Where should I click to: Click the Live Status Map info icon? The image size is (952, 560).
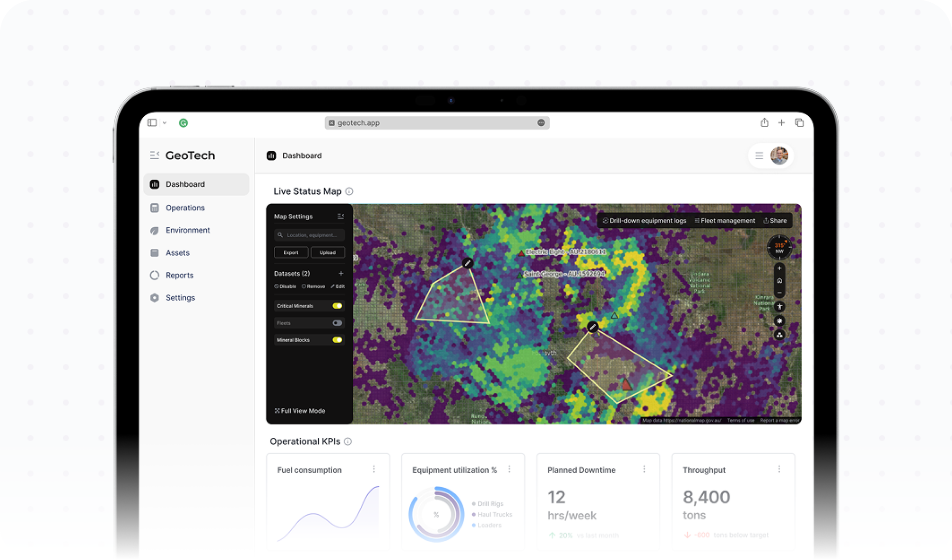349,191
